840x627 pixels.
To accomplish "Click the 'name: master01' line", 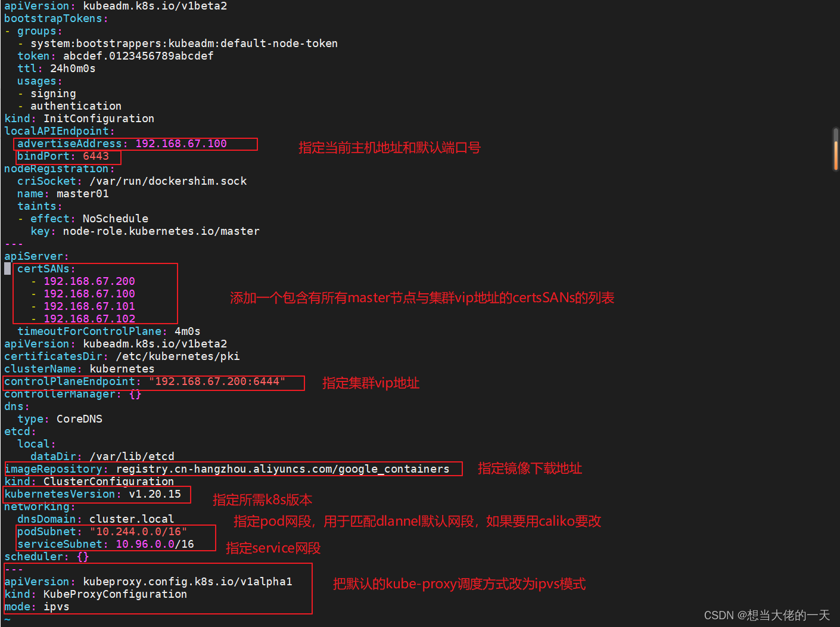I will coord(63,194).
